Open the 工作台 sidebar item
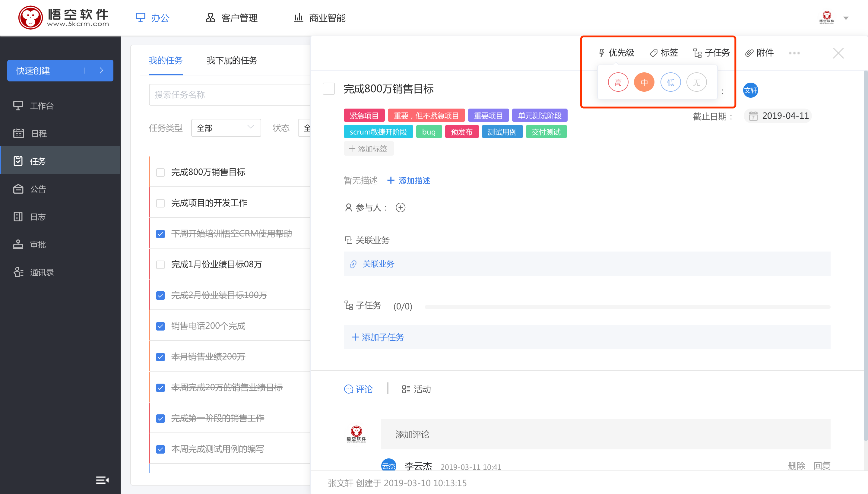 (x=60, y=106)
